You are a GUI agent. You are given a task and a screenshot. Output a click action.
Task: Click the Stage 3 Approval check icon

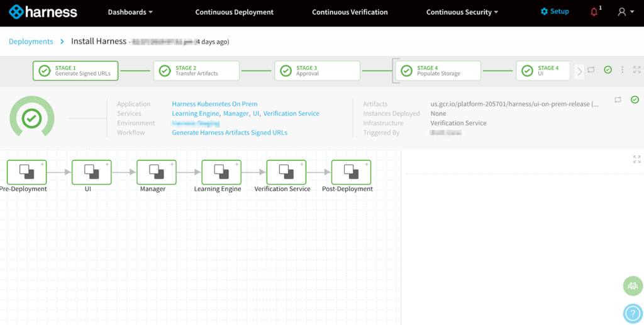click(286, 71)
